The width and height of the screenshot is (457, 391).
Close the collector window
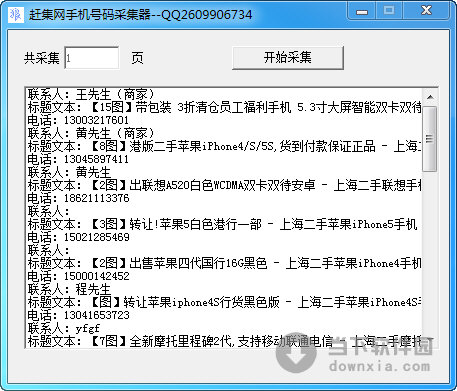(426, 11)
